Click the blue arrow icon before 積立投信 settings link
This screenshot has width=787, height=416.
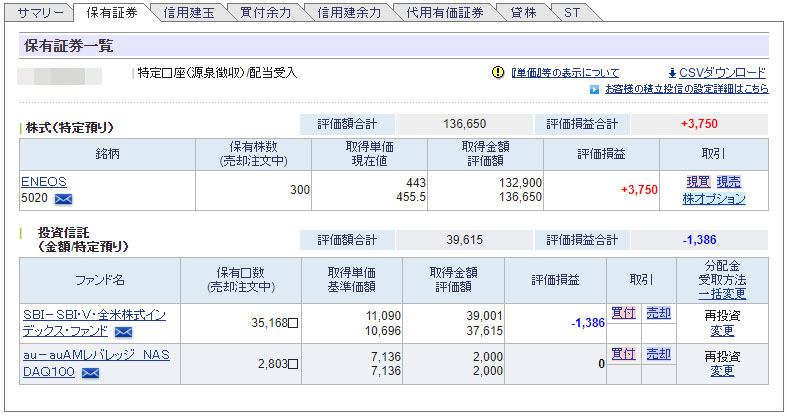[594, 89]
